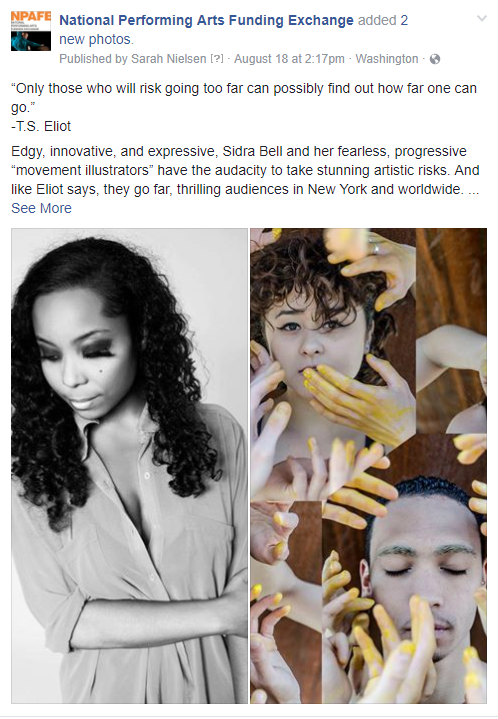Open the yellow-painted hands collage photo

[x=369, y=466]
